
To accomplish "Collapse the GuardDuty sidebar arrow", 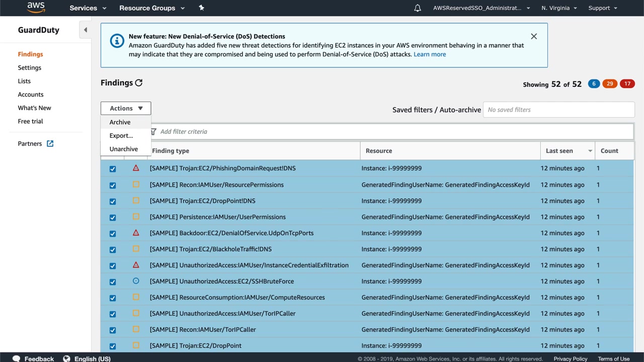I will point(85,30).
